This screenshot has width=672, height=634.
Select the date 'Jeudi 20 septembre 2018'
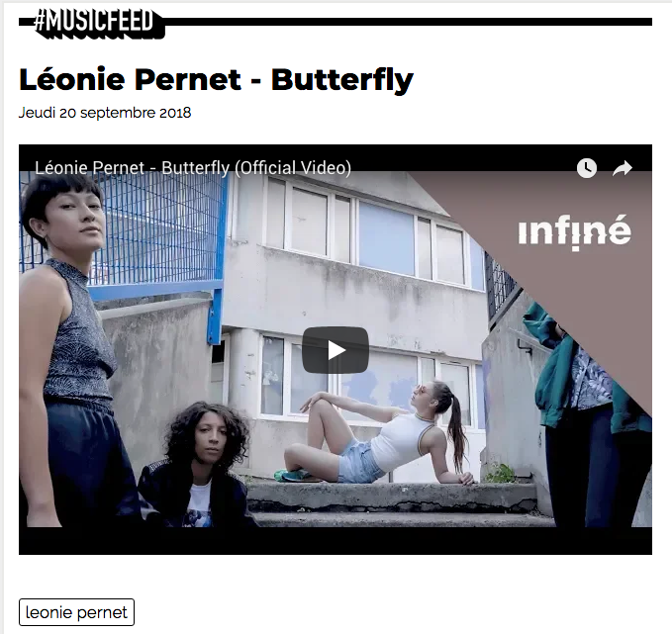tap(105, 113)
